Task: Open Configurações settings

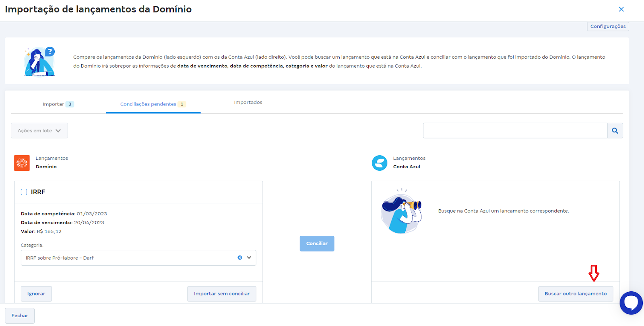Action: (x=608, y=26)
